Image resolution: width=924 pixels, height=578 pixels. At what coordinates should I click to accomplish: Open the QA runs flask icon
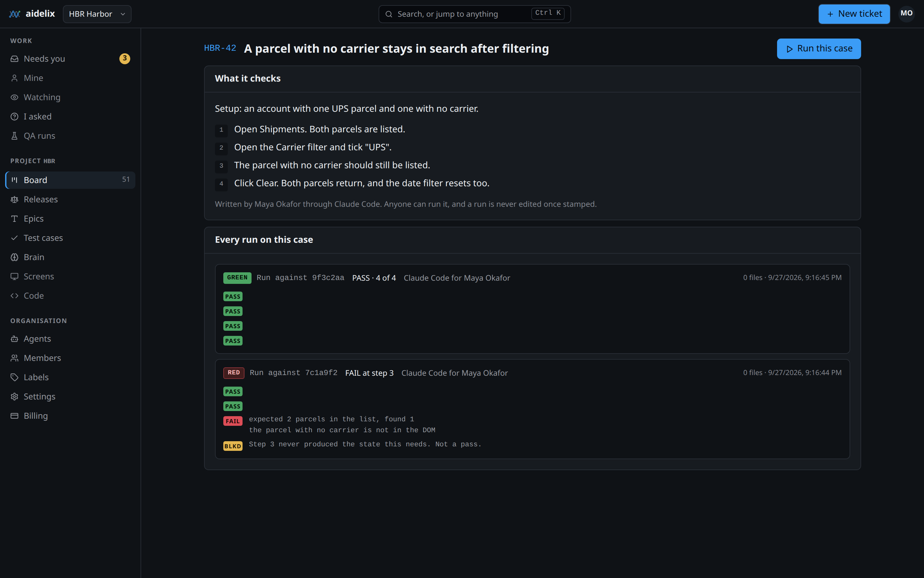point(14,136)
